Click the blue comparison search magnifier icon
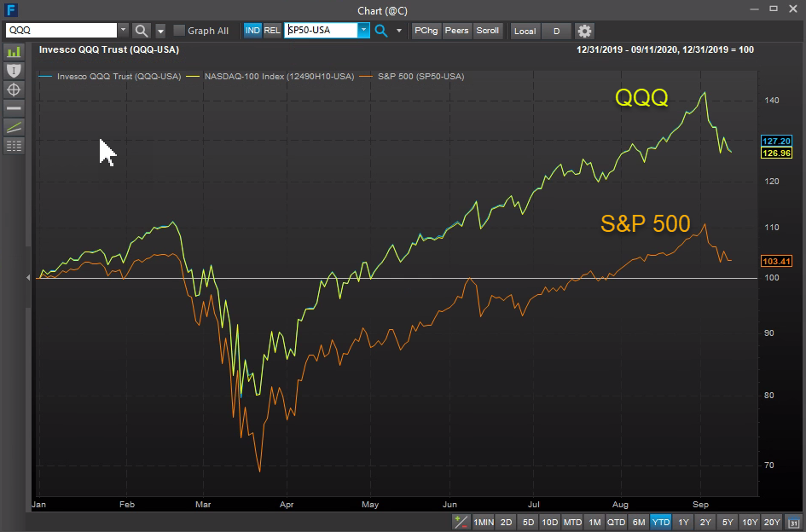The image size is (806, 532). 381,31
